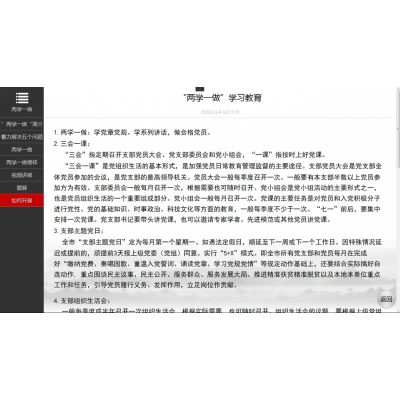
Task: Click the scrollbar track below the thumb
Action: pyautogui.click(x=398, y=240)
